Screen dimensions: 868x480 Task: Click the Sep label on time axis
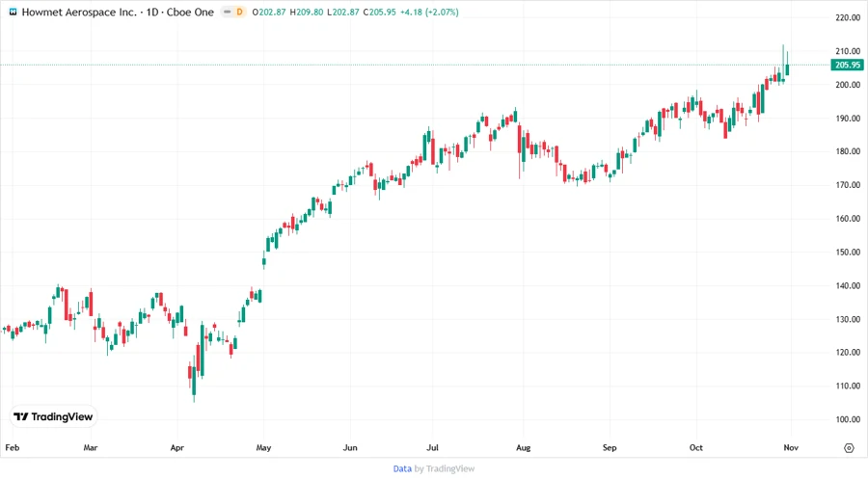(610, 447)
